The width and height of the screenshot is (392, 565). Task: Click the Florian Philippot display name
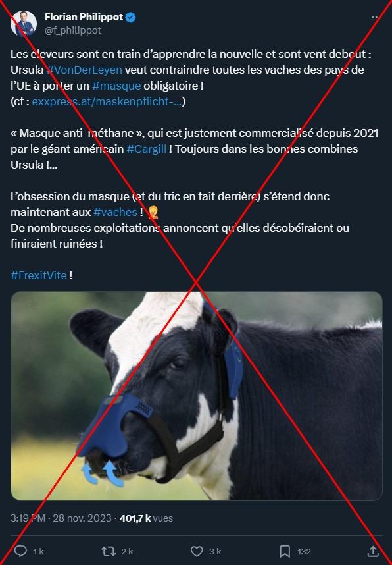click(x=84, y=17)
